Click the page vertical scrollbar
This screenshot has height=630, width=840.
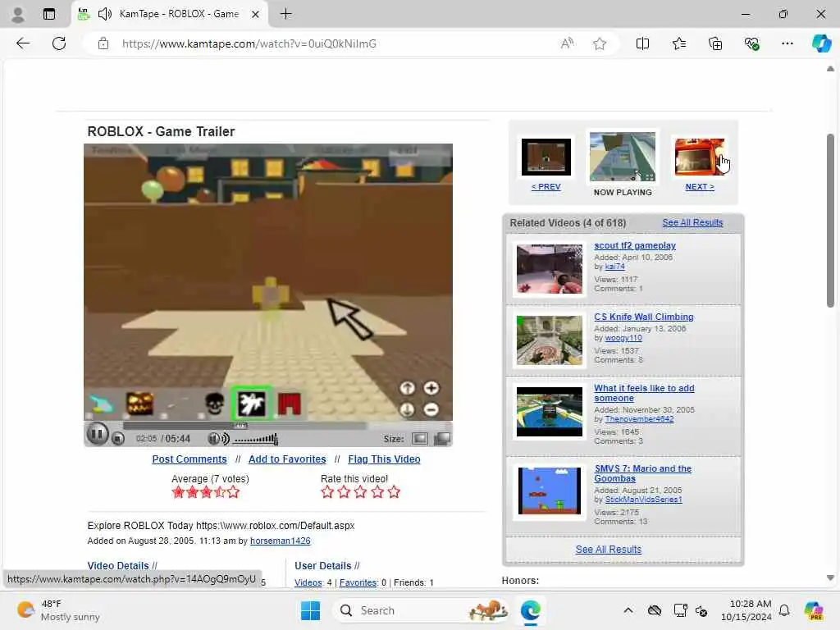[x=830, y=220]
